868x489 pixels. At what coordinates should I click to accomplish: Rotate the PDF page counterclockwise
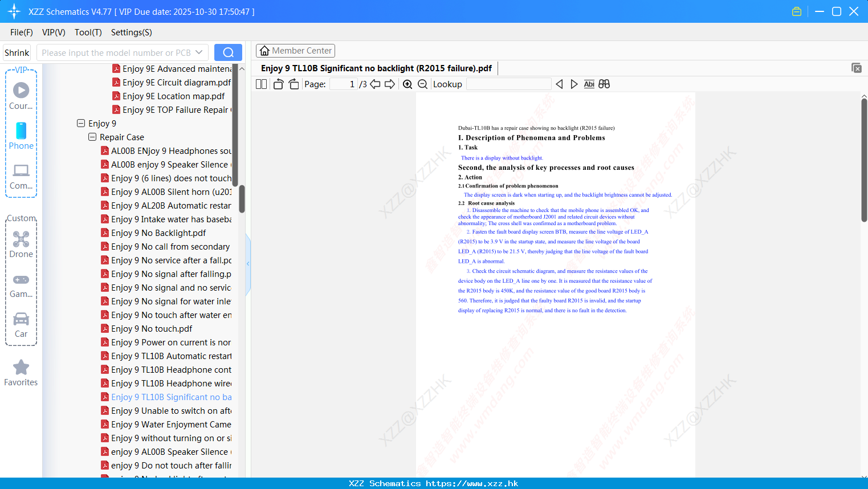pyautogui.click(x=278, y=84)
